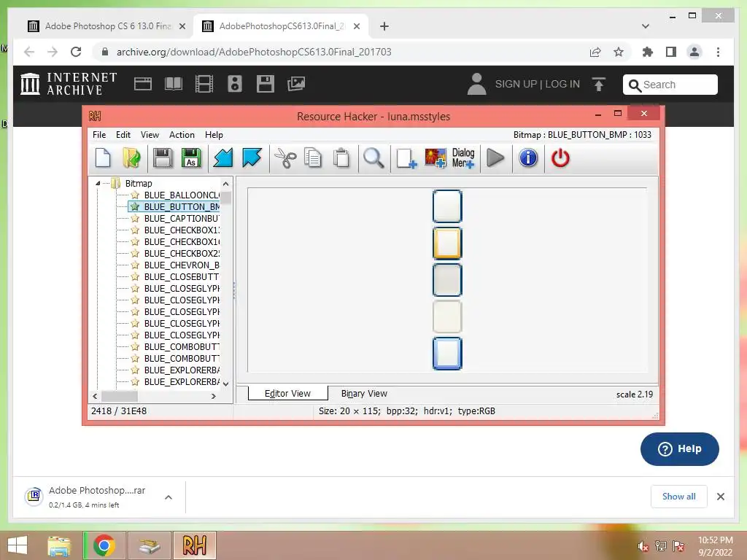Click the tree panel scroll down arrow
The height and width of the screenshot is (560, 747).
click(x=226, y=384)
